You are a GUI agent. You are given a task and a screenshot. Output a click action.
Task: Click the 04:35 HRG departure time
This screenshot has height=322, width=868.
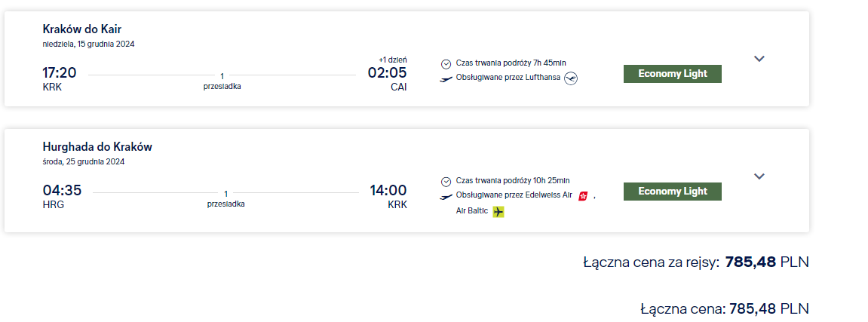(x=62, y=191)
